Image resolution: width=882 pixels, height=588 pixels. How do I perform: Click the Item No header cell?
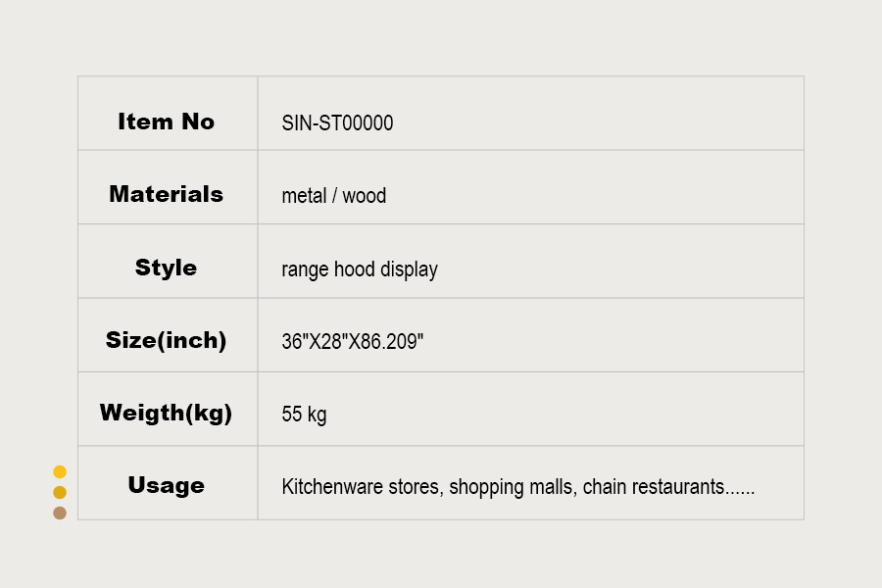[166, 122]
